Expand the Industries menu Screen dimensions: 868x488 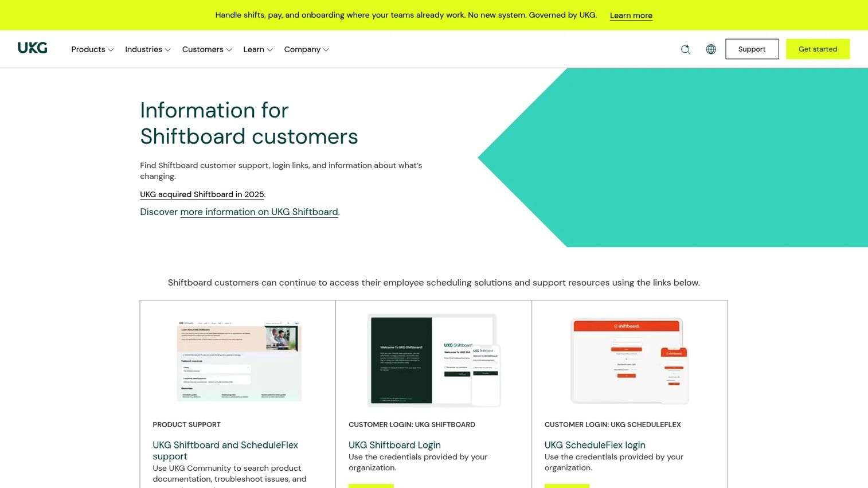(x=148, y=49)
